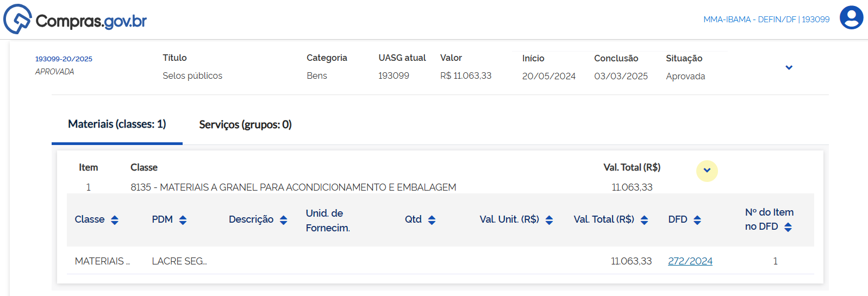Viewport: 868px width, 296px height.
Task: Sort by Descrição column arrows
Action: click(x=283, y=220)
